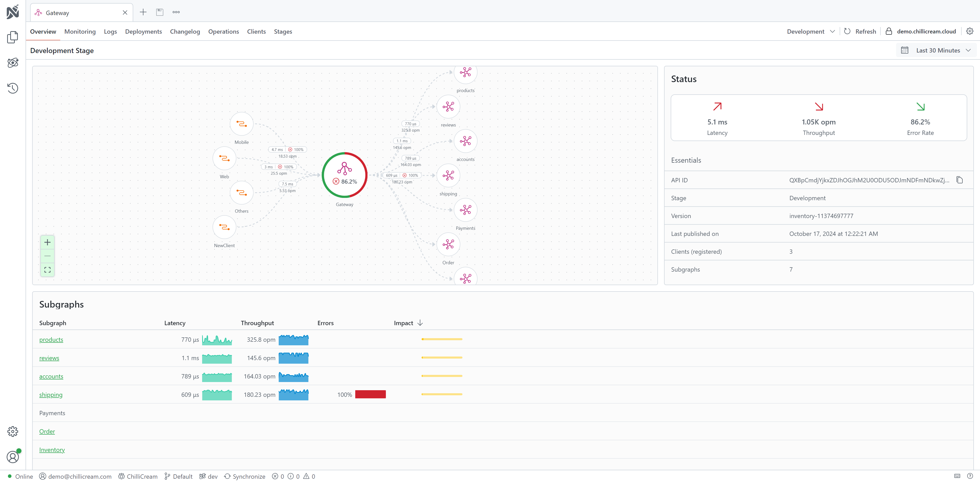The width and height of the screenshot is (980, 482).
Task: Click the Documents icon in left sidebar
Action: [13, 37]
